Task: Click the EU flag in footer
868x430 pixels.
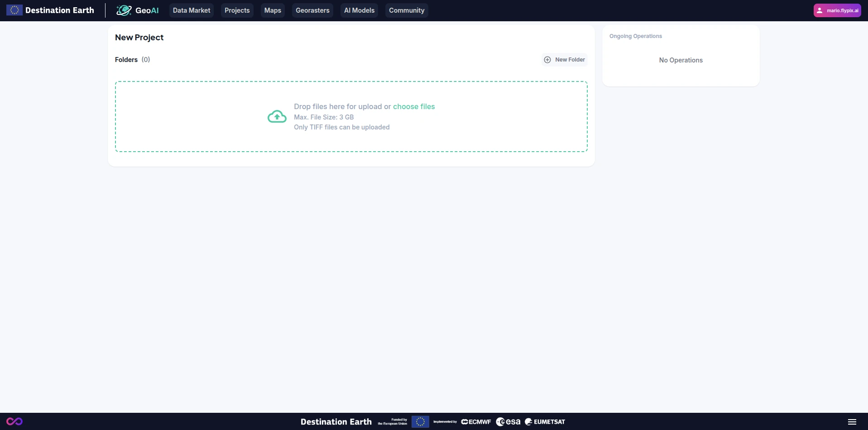Action: [x=420, y=421]
